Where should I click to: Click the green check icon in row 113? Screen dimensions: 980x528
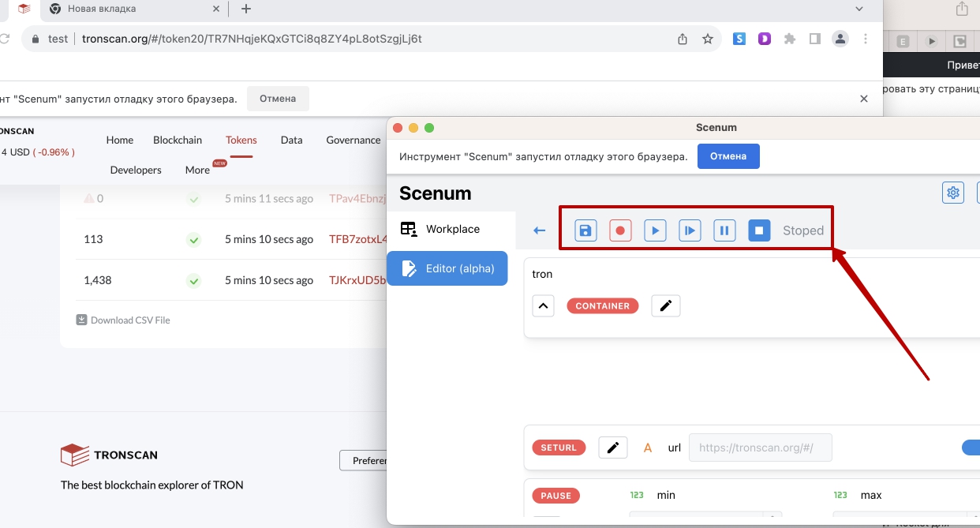[x=193, y=239]
